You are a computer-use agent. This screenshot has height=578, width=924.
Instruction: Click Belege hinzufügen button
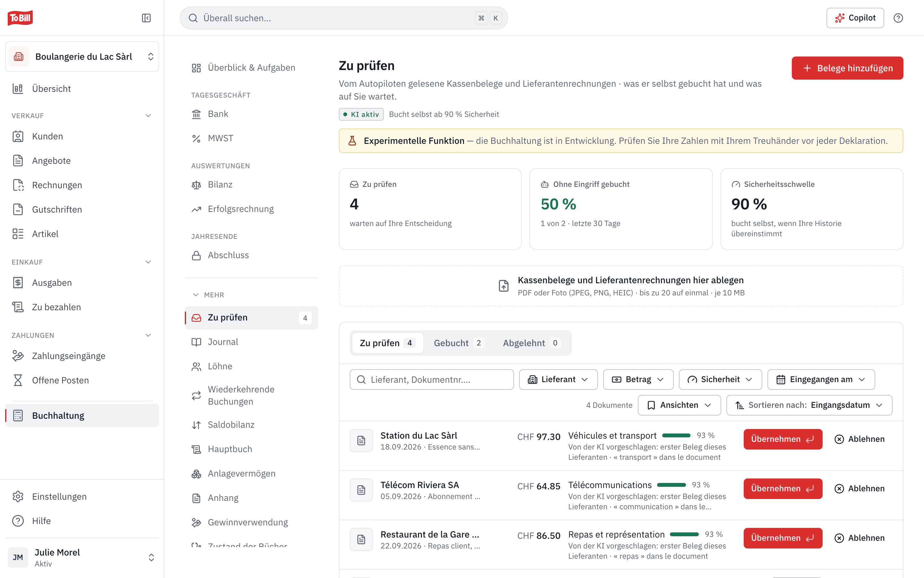(x=847, y=68)
